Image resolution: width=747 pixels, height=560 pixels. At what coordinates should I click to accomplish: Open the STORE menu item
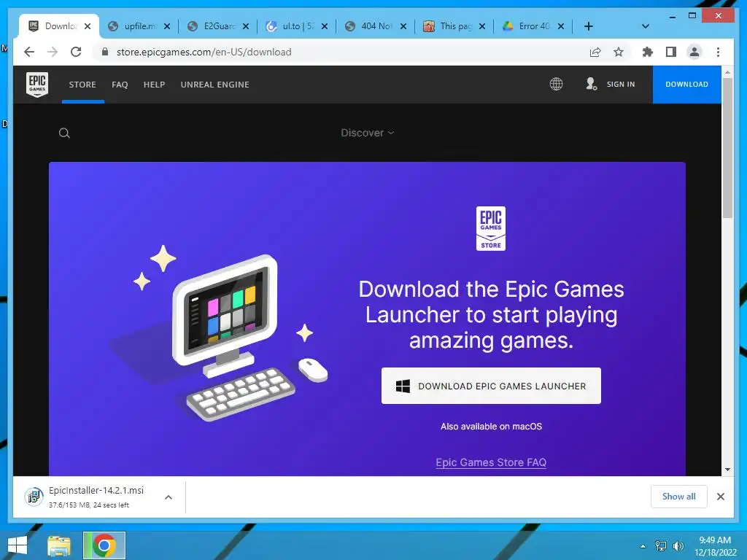point(82,85)
